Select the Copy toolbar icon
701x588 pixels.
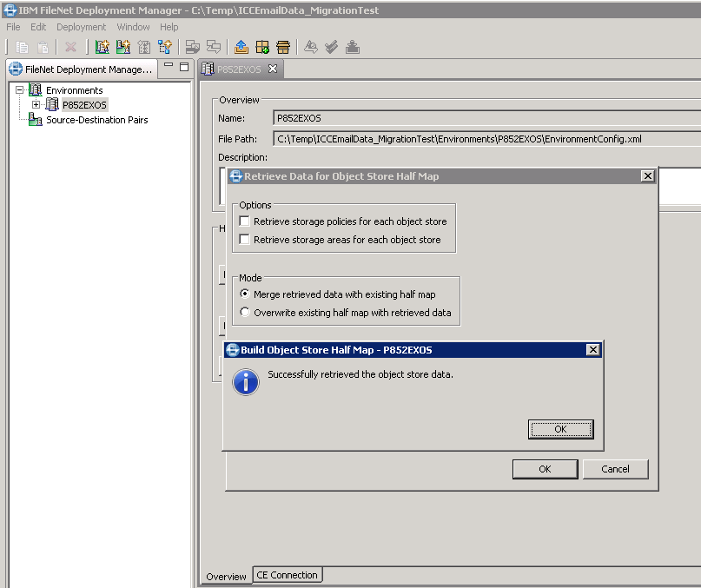[24, 47]
